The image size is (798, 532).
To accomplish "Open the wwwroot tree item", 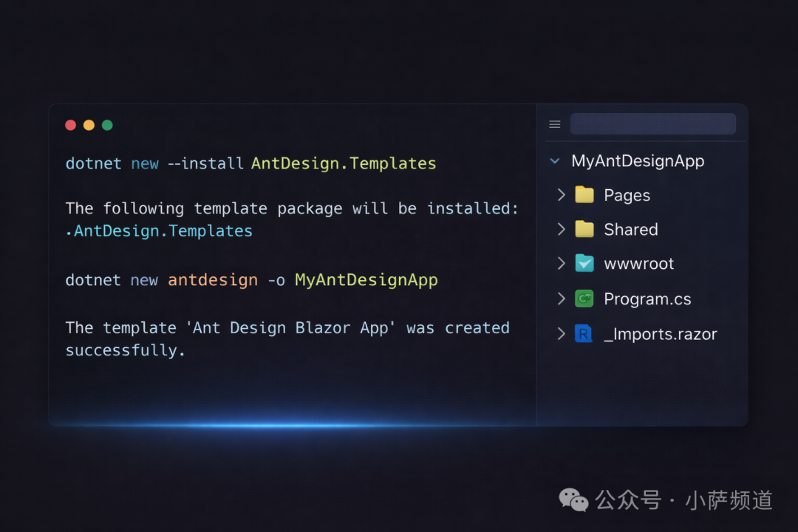I will (638, 264).
